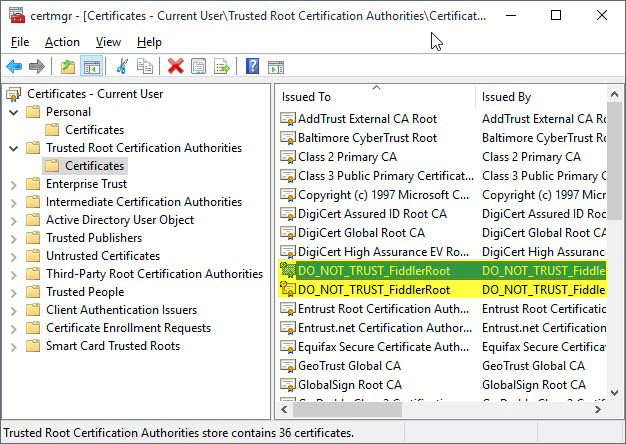This screenshot has width=626, height=444.
Task: Select Intermediate Certification Authorities tree item
Action: tap(144, 202)
